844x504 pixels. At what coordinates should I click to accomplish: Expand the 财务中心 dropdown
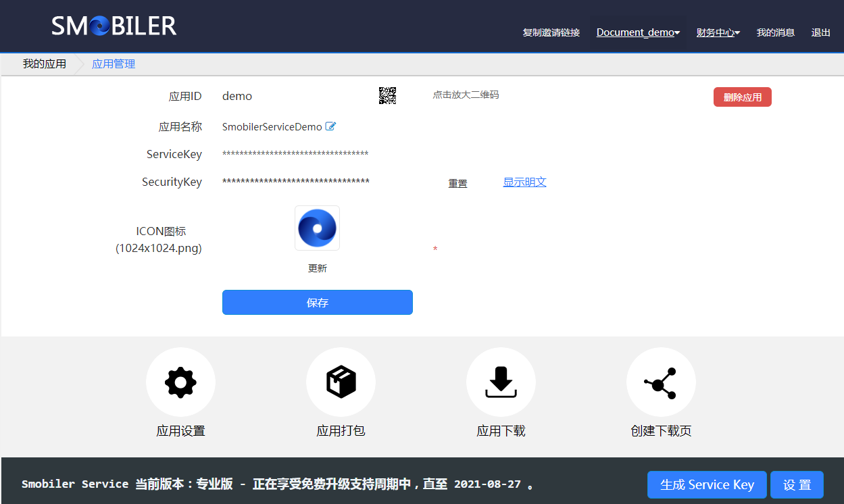[718, 32]
